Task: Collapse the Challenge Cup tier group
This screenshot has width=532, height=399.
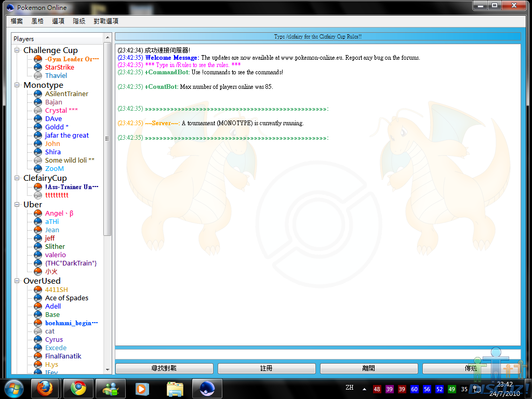Action: 17,50
